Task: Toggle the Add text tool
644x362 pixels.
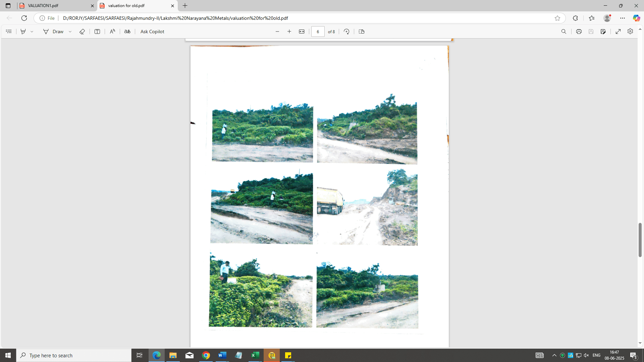Action: coord(97,32)
